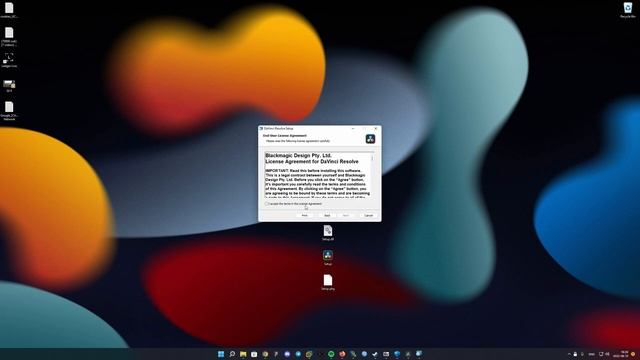640x360 pixels.
Task: Click the small setup icon in title bar
Action: (x=261, y=128)
